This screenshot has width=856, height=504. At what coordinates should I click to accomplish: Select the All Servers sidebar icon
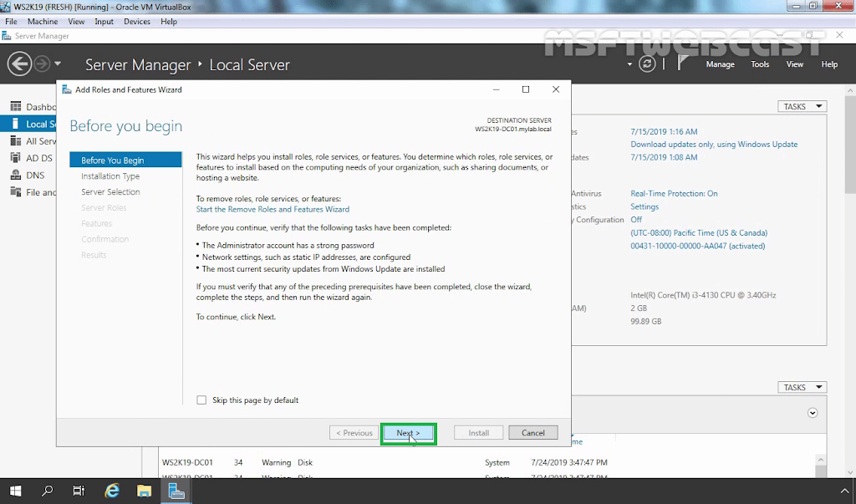pos(16,141)
